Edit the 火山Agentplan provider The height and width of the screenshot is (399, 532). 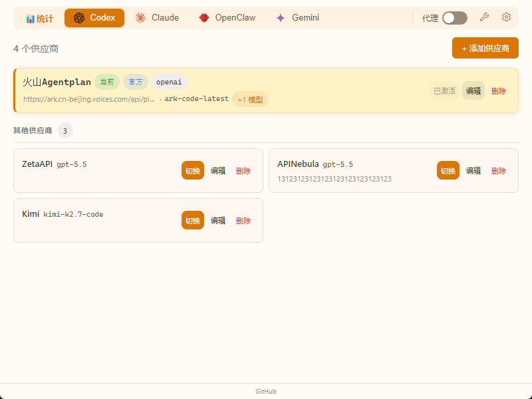(473, 90)
